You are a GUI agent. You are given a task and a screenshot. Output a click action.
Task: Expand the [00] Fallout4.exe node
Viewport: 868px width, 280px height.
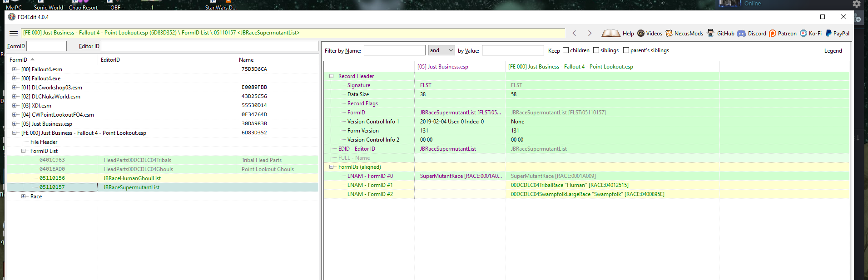tap(14, 79)
